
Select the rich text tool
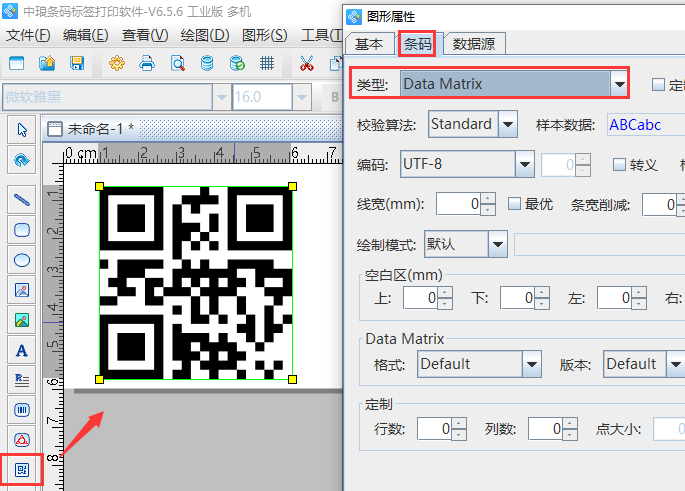point(22,380)
